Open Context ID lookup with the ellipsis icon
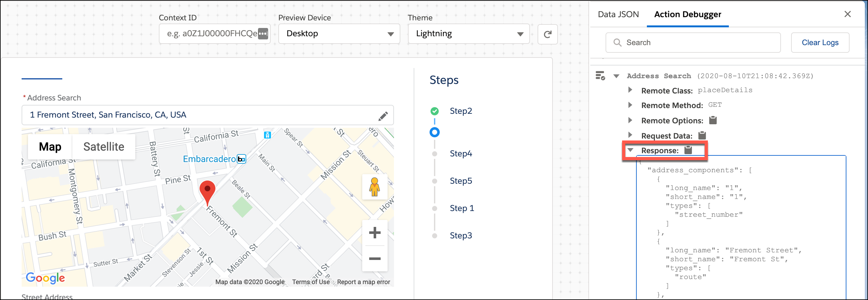Image resolution: width=868 pixels, height=300 pixels. [x=263, y=34]
